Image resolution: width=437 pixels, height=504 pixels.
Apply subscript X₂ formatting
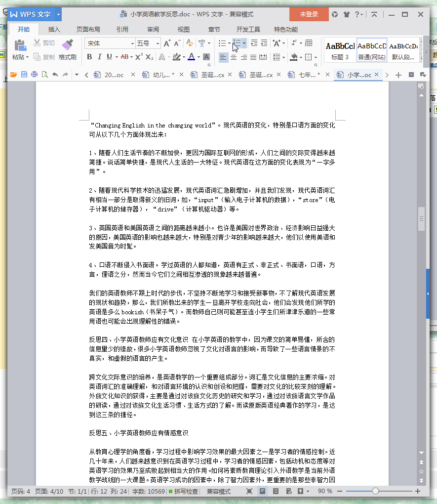(150, 57)
